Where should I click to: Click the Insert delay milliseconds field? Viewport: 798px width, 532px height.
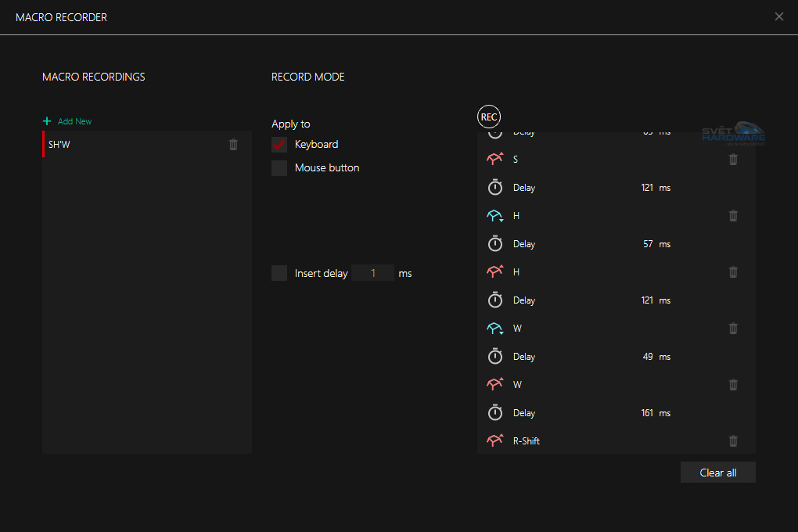373,273
